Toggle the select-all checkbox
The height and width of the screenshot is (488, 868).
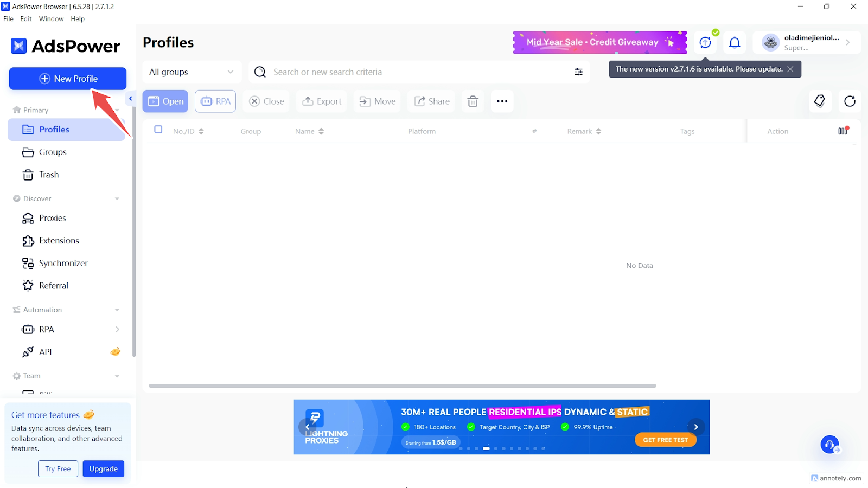pyautogui.click(x=158, y=130)
